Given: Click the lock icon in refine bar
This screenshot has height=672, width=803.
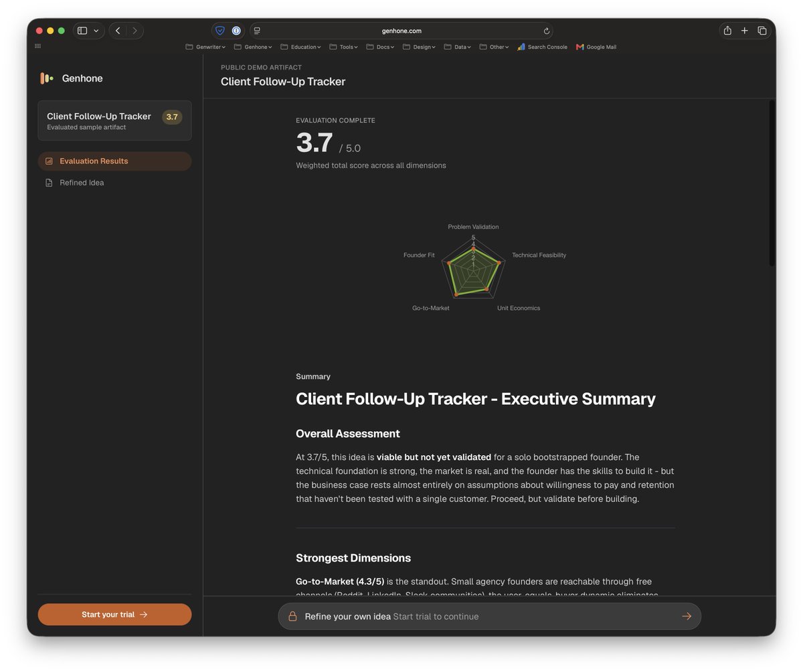Looking at the screenshot, I should [292, 616].
